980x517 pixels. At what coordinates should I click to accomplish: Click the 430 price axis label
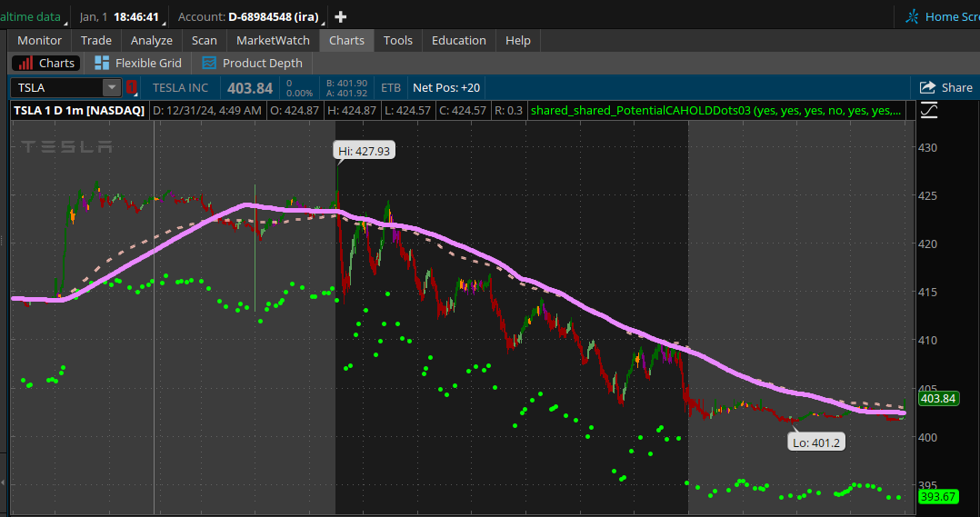pos(928,148)
